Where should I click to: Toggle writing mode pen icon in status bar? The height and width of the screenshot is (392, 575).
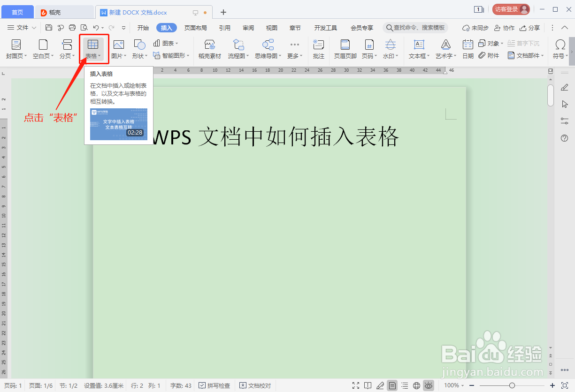380,385
